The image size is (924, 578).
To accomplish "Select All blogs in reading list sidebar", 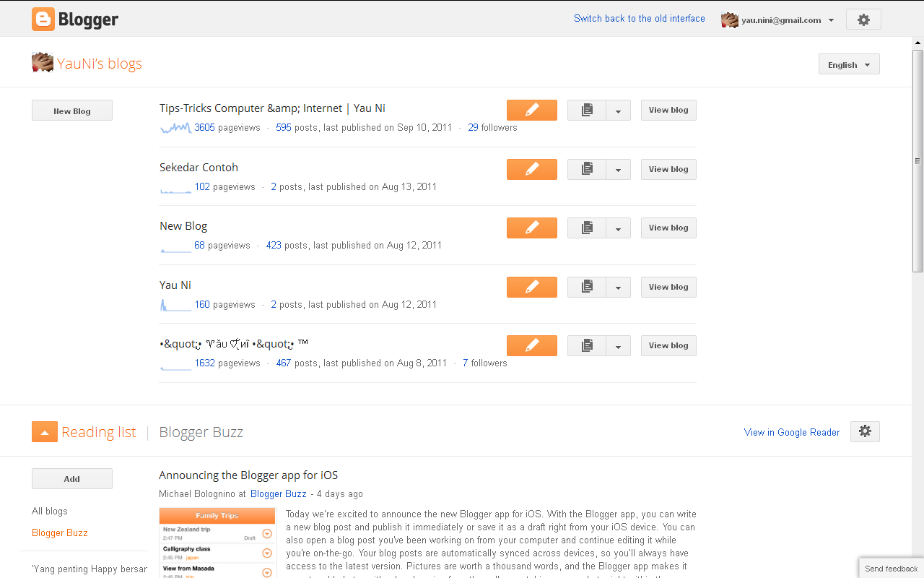I will (x=50, y=511).
